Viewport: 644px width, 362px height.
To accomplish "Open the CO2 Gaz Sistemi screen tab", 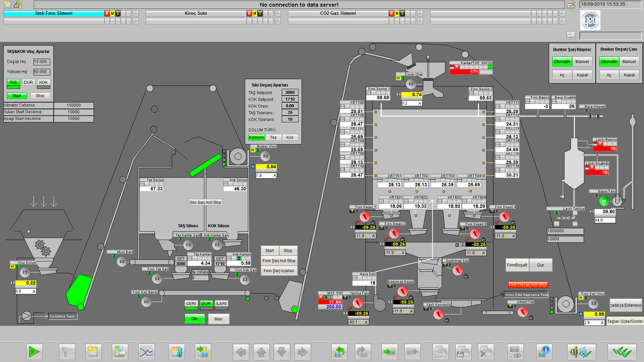I will click(338, 13).
